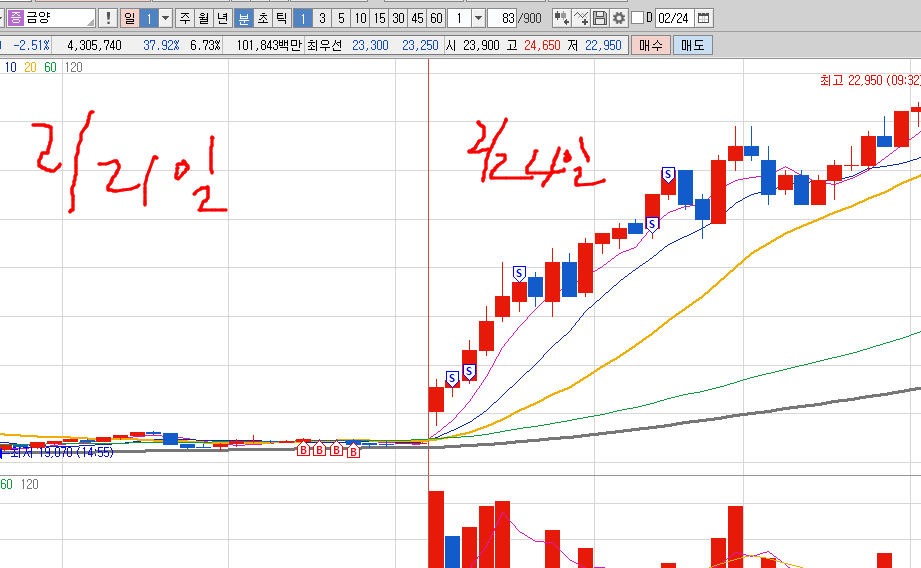
Task: Click the exclamation mark info icon
Action: (x=108, y=18)
